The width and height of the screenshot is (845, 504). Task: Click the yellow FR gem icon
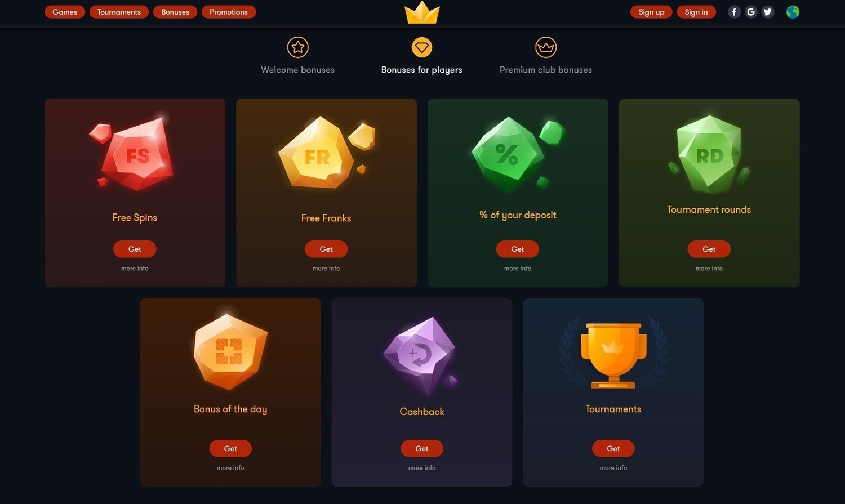pyautogui.click(x=325, y=152)
